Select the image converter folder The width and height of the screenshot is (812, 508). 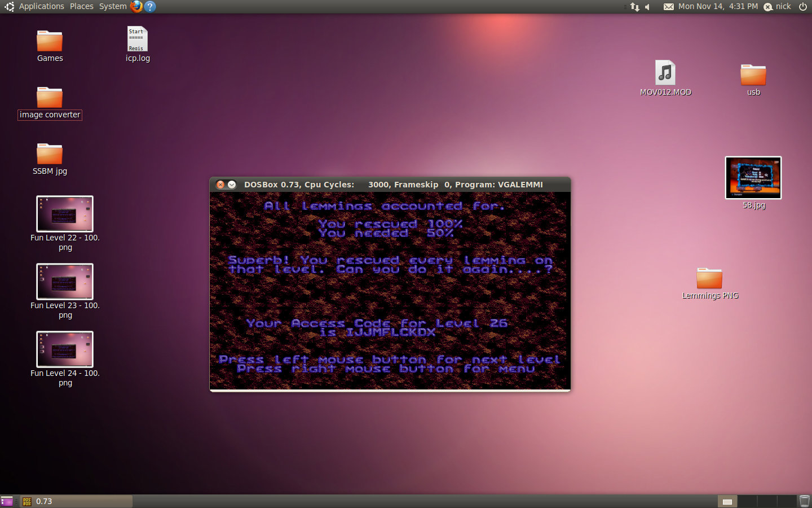50,98
